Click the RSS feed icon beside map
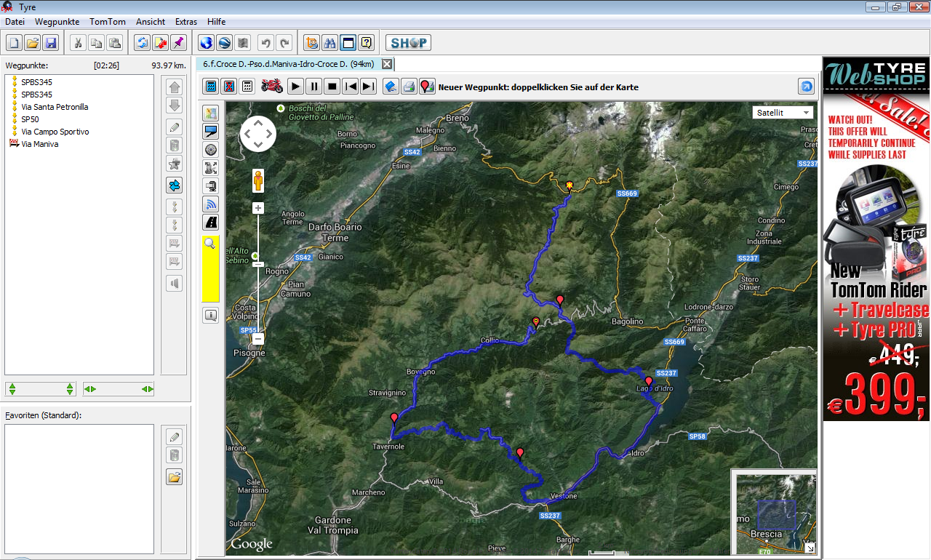The height and width of the screenshot is (560, 931). pos(211,204)
